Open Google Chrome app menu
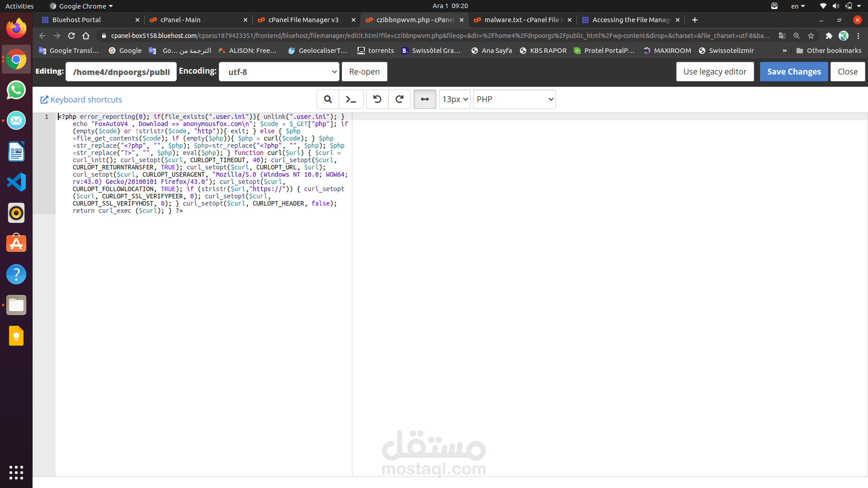Screen dimensions: 868x488 81,6
